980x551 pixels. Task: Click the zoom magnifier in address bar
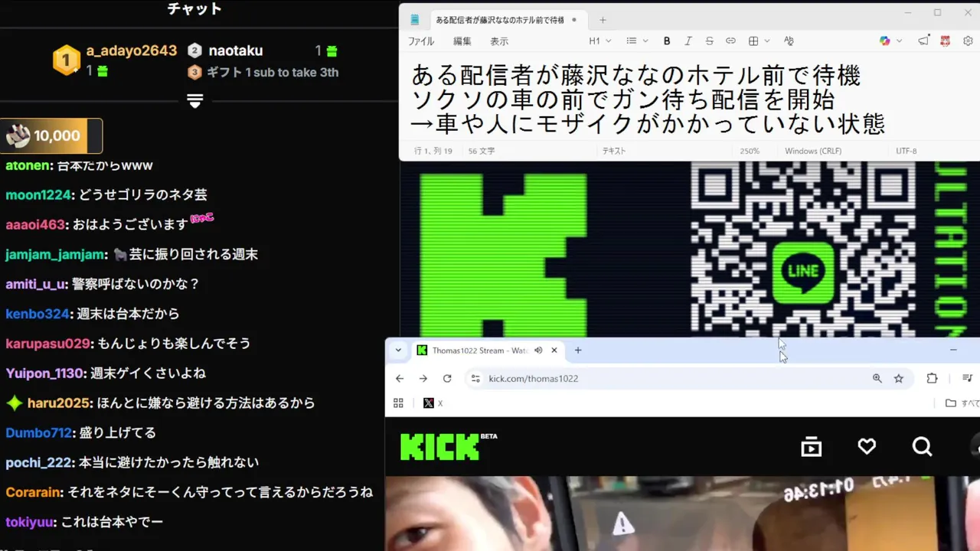tap(877, 378)
